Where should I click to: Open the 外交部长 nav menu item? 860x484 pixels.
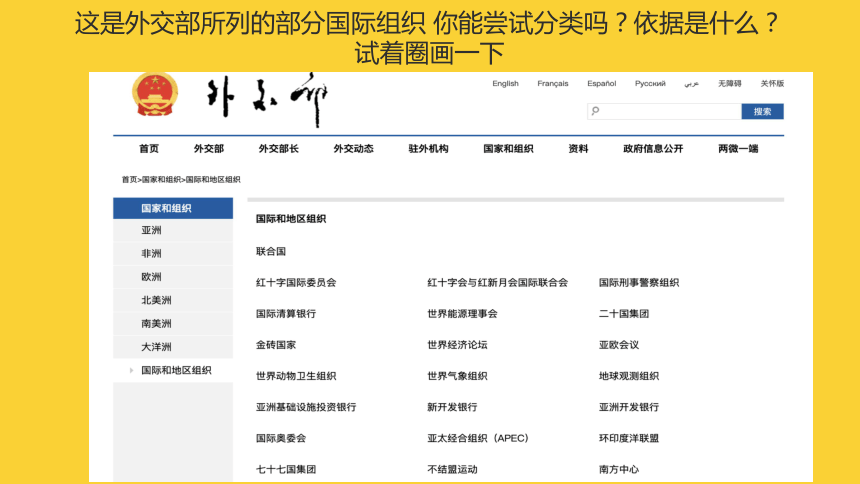pos(279,149)
